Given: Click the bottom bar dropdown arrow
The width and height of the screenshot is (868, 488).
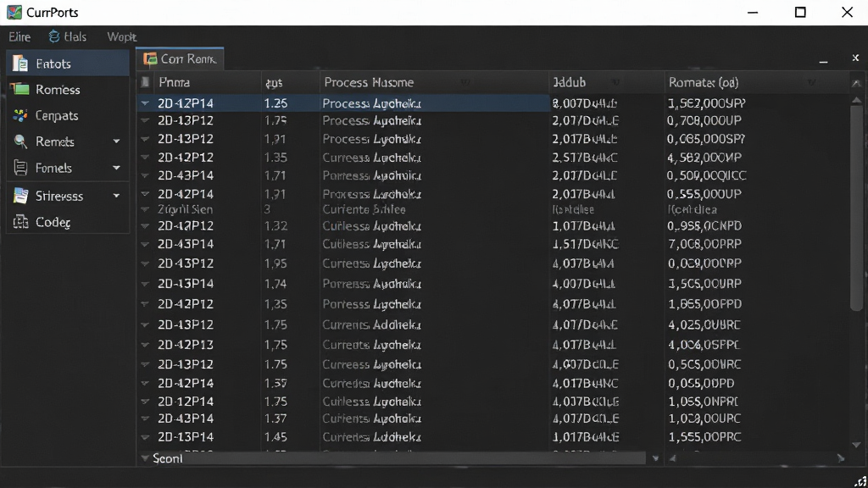Looking at the screenshot, I should [655, 458].
